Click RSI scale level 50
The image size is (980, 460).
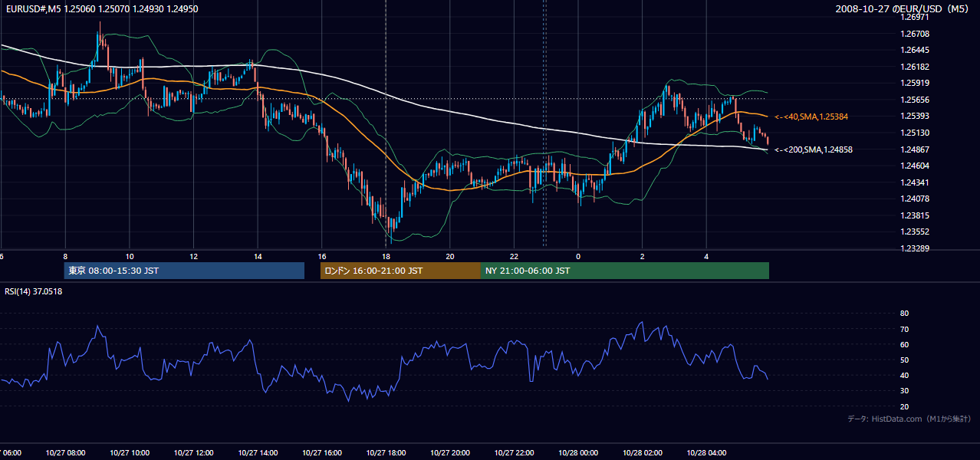904,360
